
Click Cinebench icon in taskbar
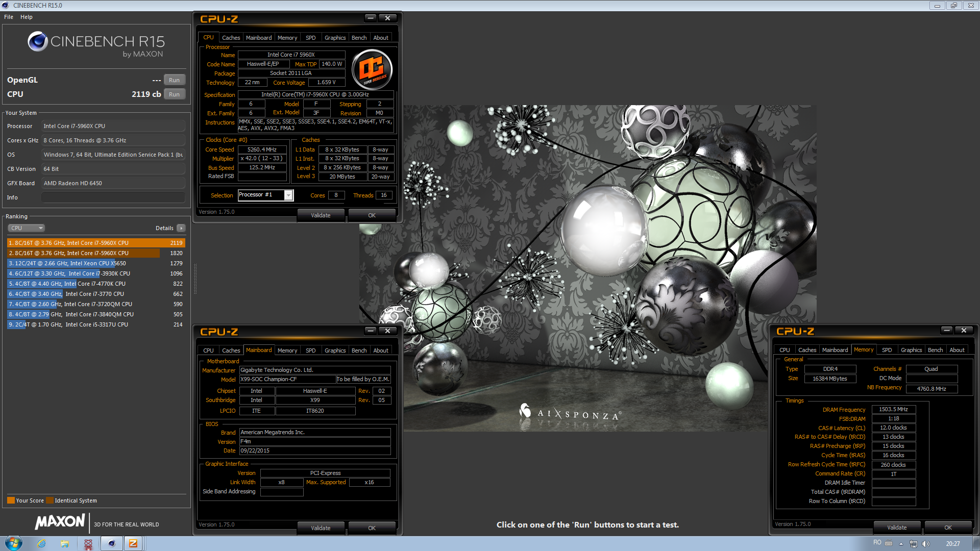(x=111, y=543)
